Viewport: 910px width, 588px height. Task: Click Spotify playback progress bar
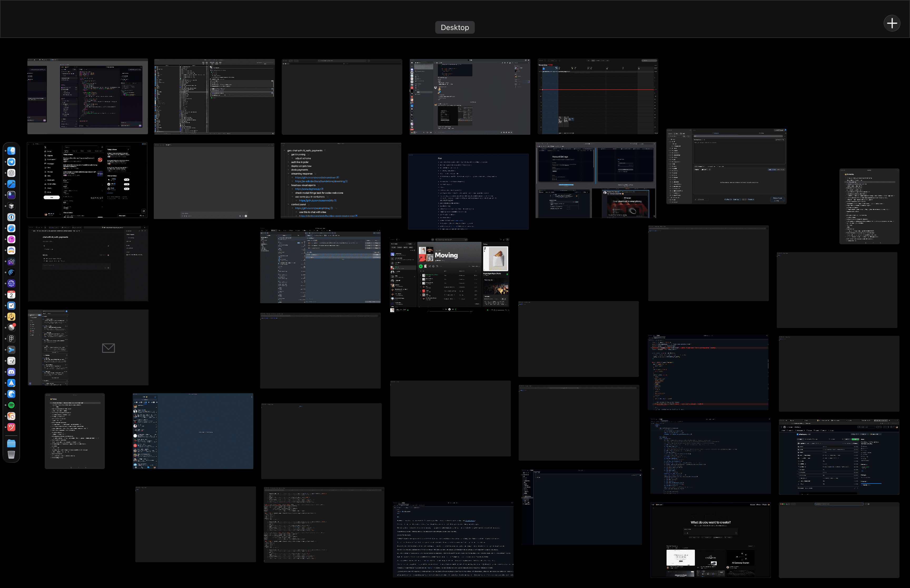click(x=449, y=312)
